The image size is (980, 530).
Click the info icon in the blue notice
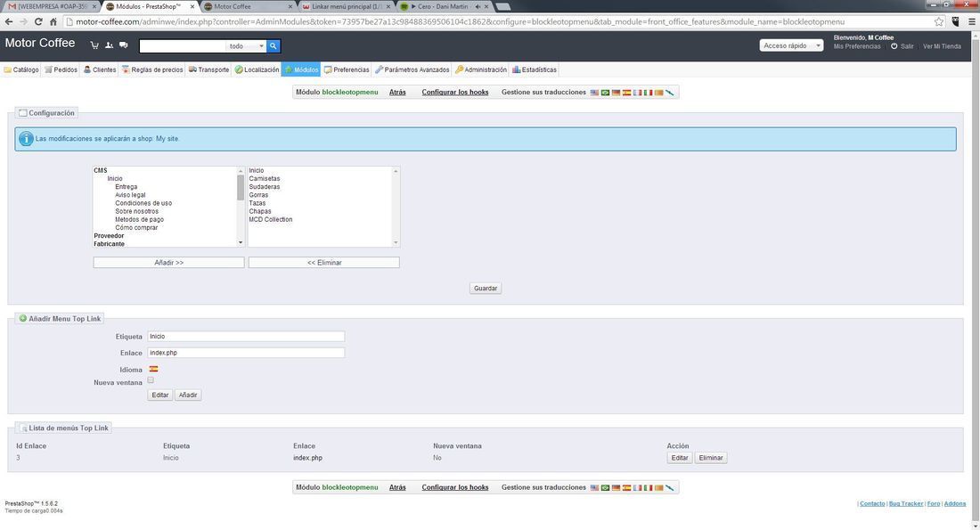pyautogui.click(x=26, y=139)
